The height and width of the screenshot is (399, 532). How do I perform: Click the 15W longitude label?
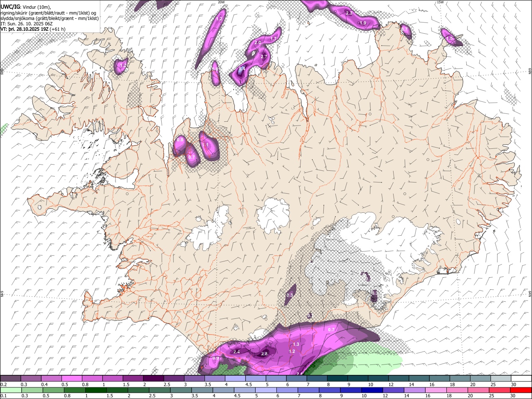pyautogui.click(x=440, y=2)
